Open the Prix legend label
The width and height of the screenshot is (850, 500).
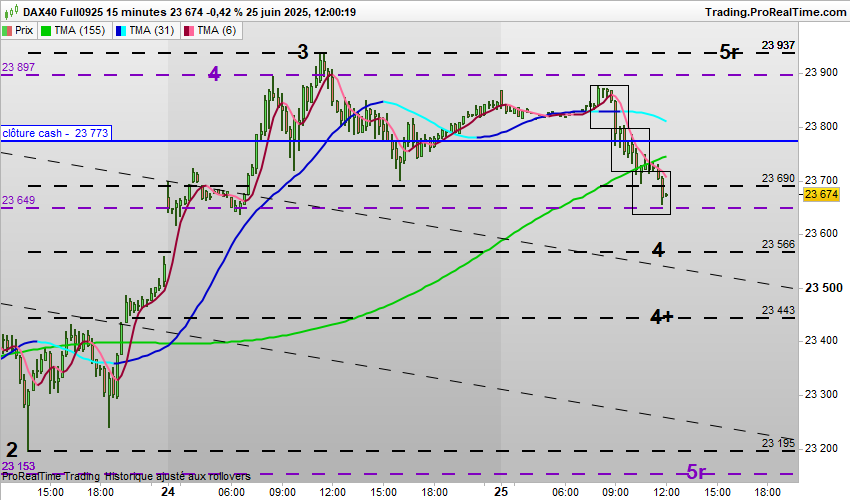point(24,30)
